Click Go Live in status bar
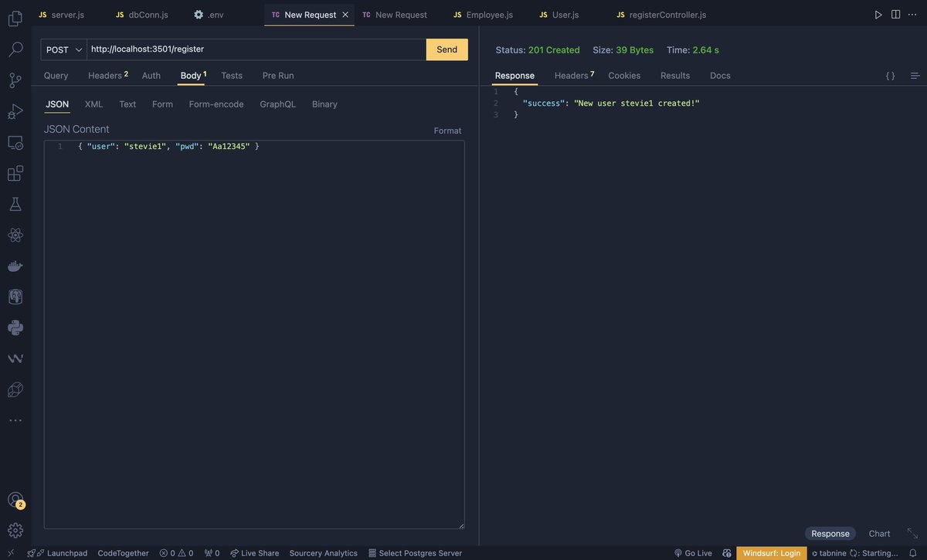The image size is (927, 560). pyautogui.click(x=693, y=553)
